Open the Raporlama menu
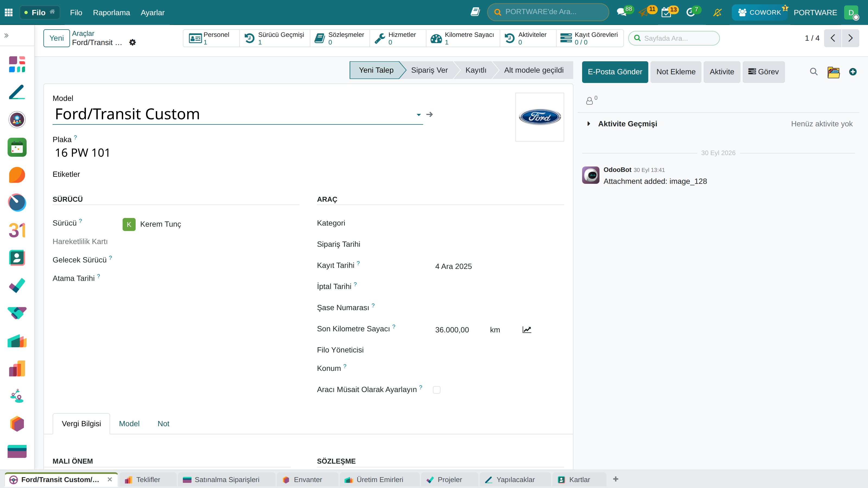 pos(111,12)
